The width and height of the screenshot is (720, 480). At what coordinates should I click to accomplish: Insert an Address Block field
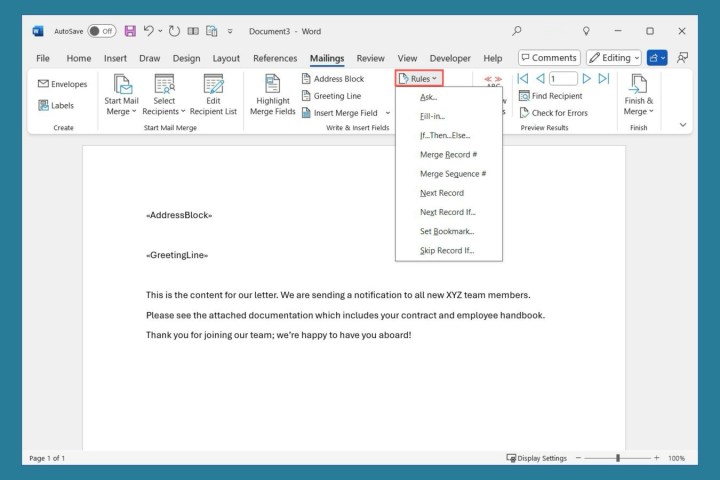332,78
